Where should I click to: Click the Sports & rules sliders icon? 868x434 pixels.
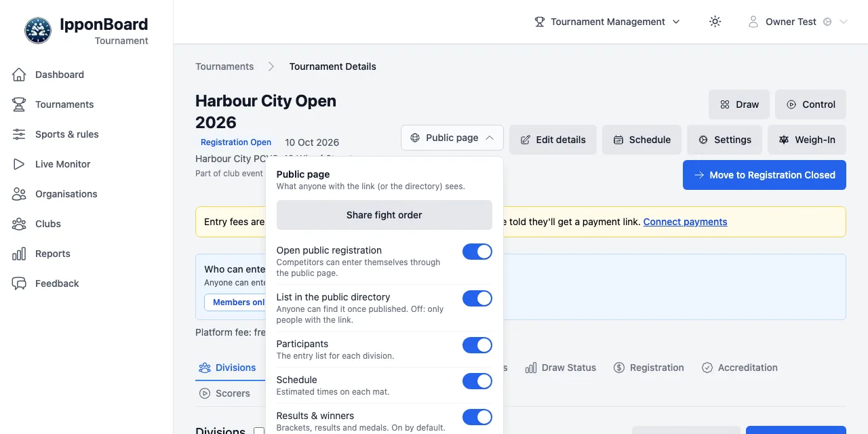[19, 134]
